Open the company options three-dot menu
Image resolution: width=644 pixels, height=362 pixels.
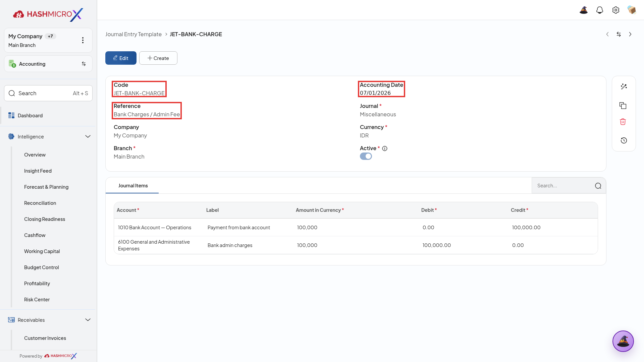coord(83,40)
